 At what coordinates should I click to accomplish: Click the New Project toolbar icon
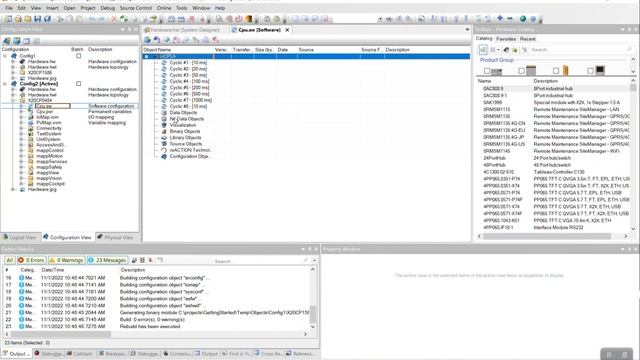point(9,19)
